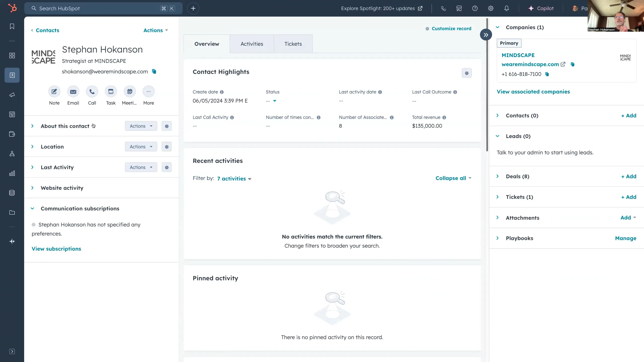Open the Marketing megaphone icon in sidebar
The height and width of the screenshot is (362, 644).
click(12, 95)
